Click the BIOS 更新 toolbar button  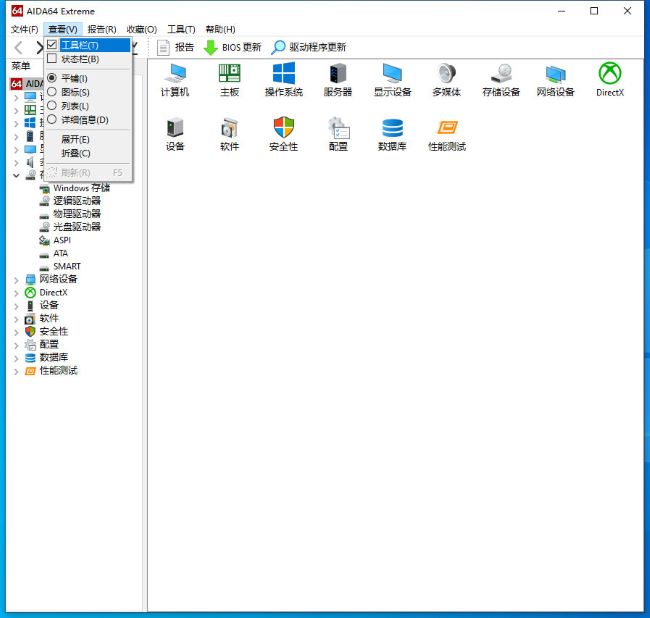tap(232, 47)
